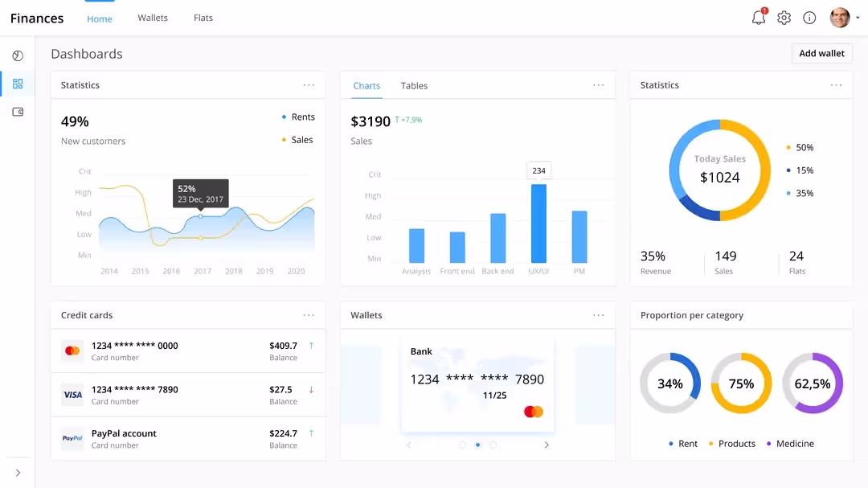Open the notifications bell

[756, 17]
